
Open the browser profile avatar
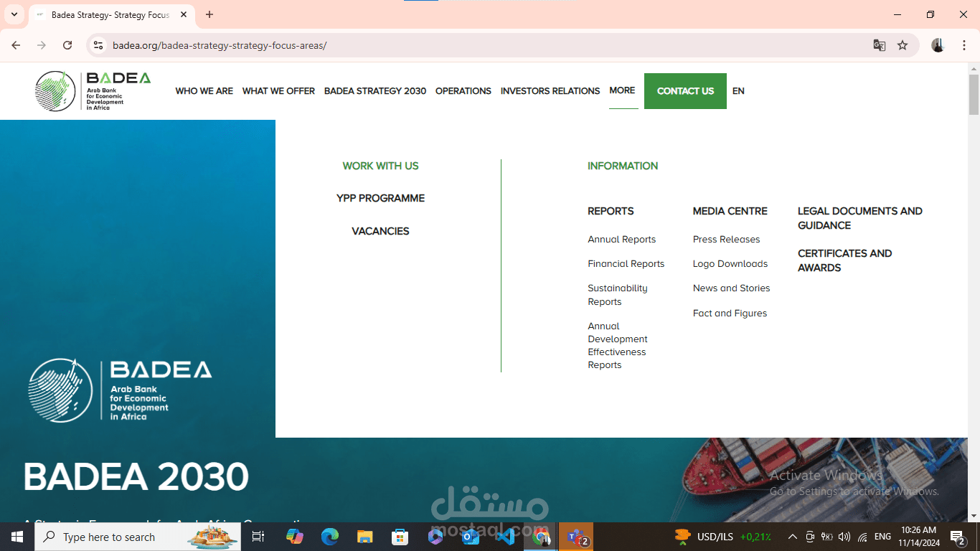tap(938, 44)
